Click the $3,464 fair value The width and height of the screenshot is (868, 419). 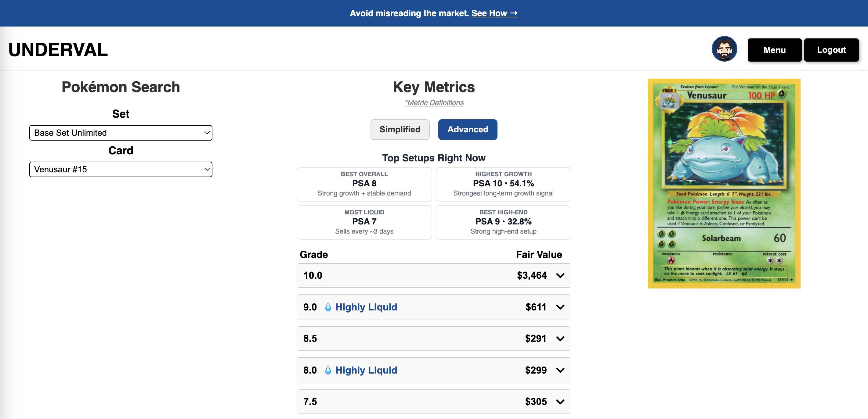[532, 275]
